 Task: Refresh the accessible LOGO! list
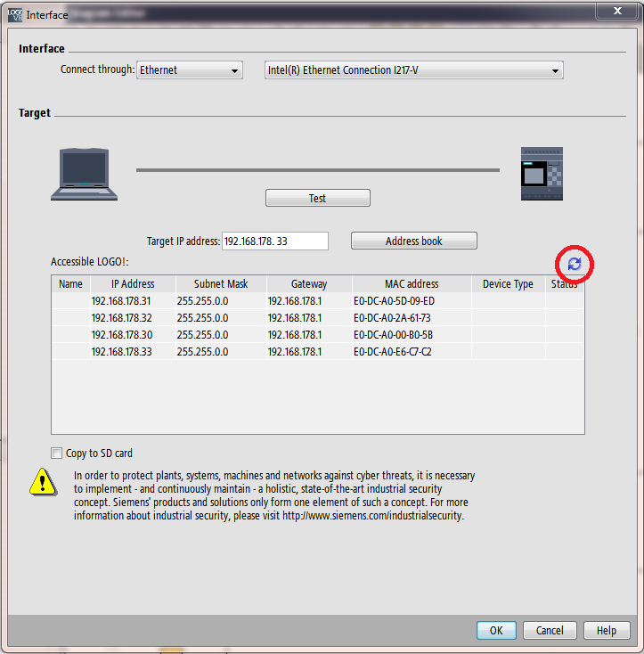coord(575,264)
